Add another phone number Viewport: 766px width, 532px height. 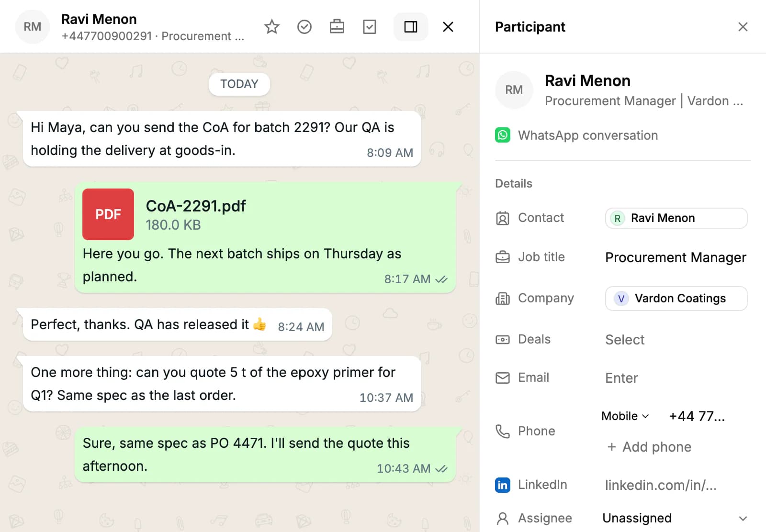click(650, 447)
